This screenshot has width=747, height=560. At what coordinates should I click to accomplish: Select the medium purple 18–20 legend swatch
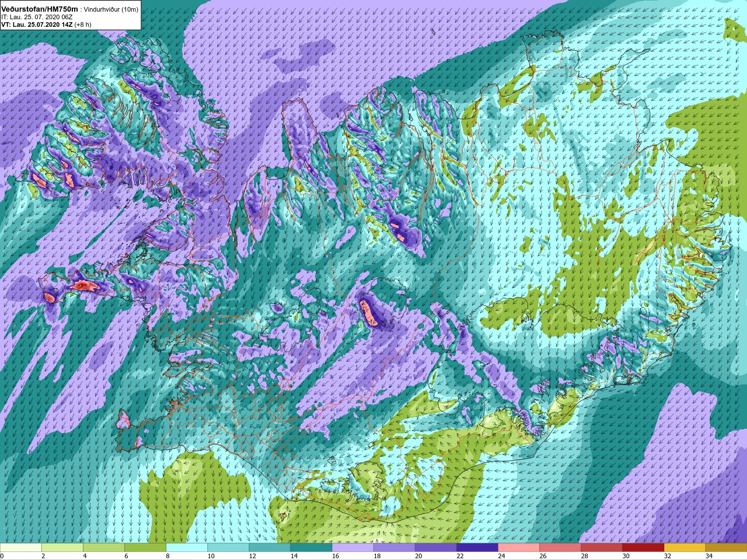tap(394, 548)
